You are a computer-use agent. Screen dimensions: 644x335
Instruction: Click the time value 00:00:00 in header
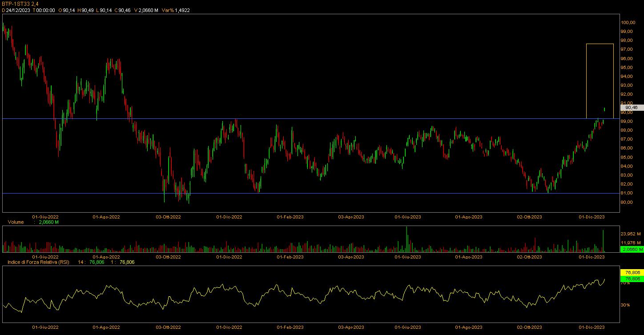point(45,10)
